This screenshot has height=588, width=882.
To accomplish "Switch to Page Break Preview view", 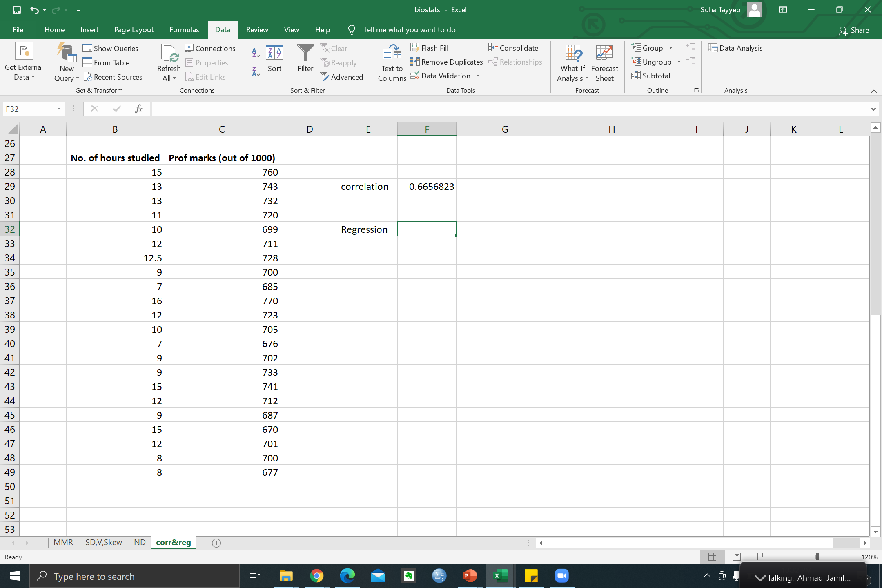I will pyautogui.click(x=761, y=557).
